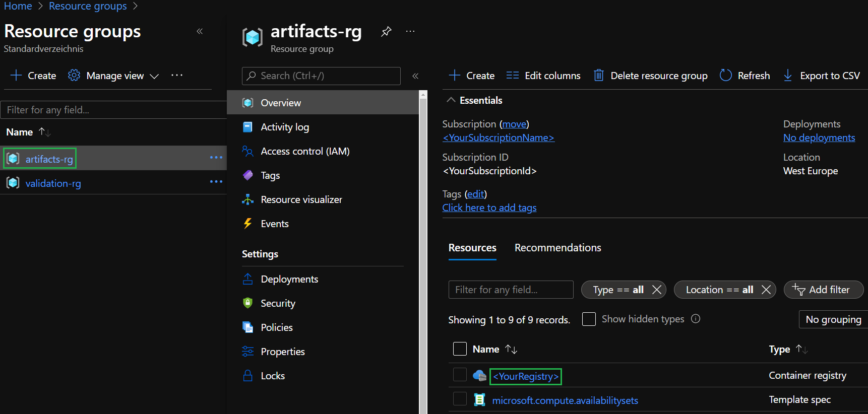Sort resources by Name column header
This screenshot has height=414, width=868.
point(495,349)
